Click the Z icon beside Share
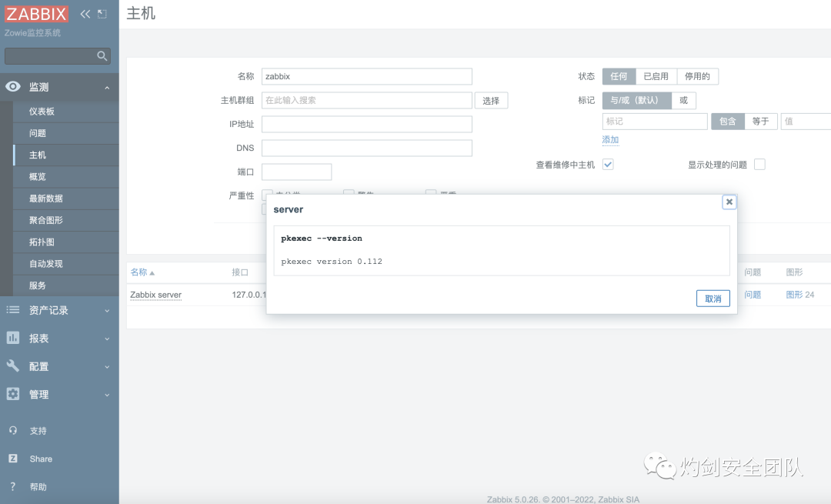The width and height of the screenshot is (831, 504). 13,459
